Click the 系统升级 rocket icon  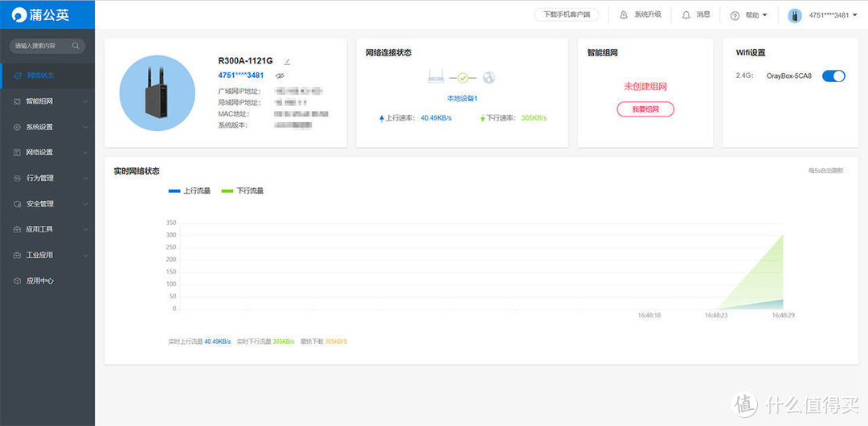(624, 15)
